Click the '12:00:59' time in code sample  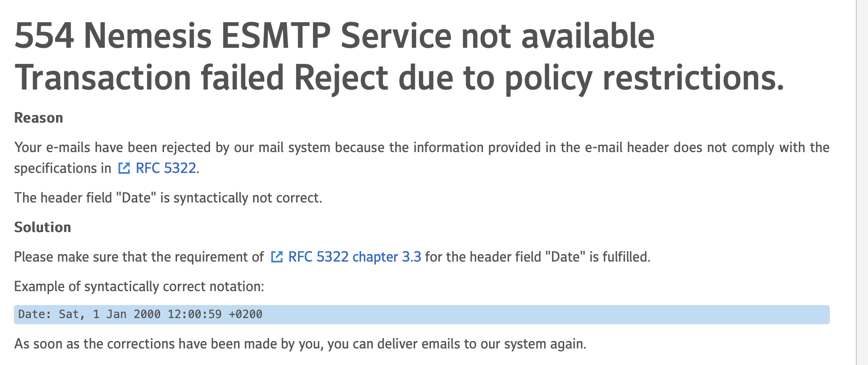coord(194,314)
